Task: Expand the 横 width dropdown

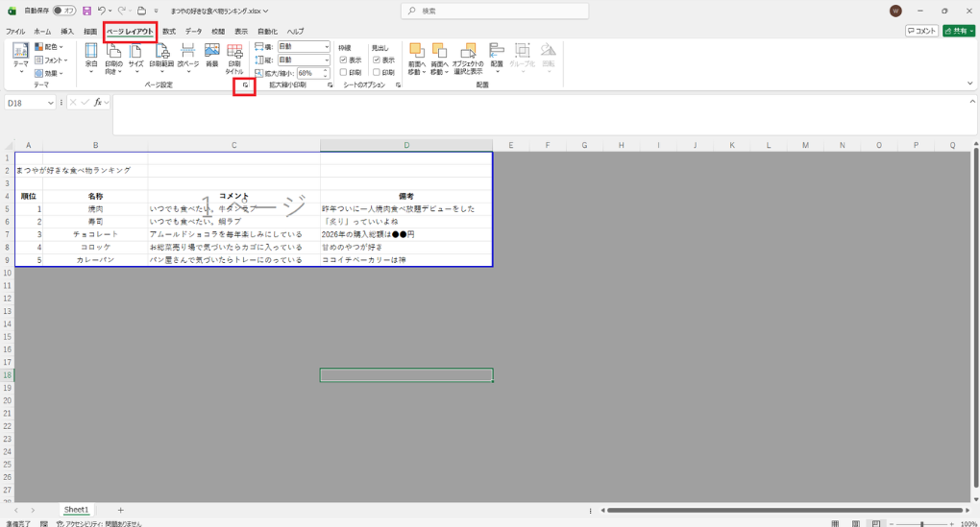Action: point(327,46)
